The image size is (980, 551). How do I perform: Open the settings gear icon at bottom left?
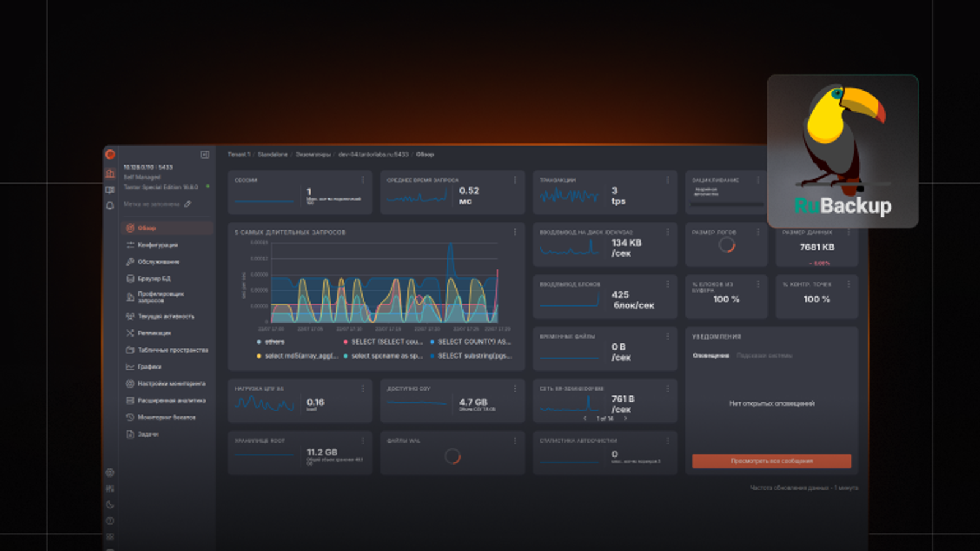click(x=110, y=473)
